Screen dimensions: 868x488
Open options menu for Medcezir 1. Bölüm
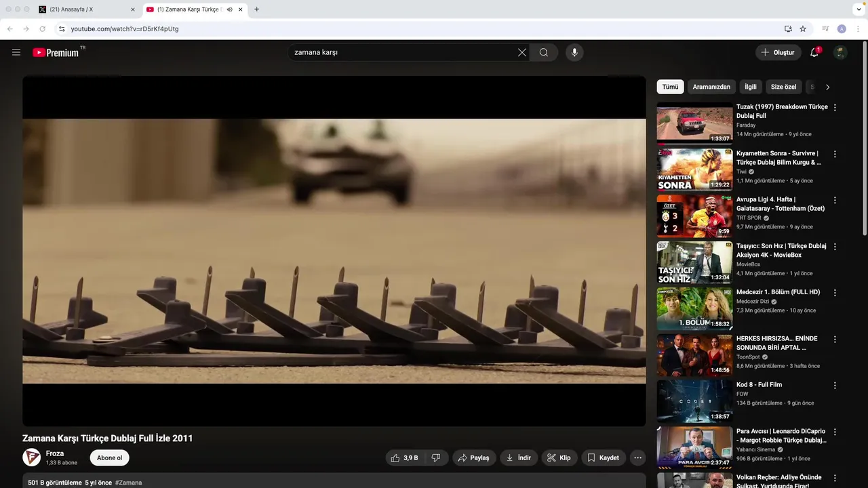point(835,293)
